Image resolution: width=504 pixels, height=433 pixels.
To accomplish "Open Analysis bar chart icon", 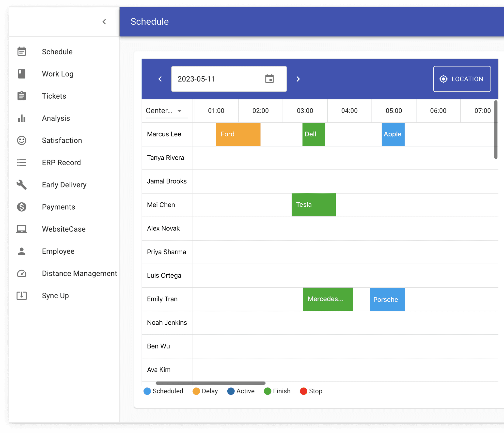I will pos(22,118).
